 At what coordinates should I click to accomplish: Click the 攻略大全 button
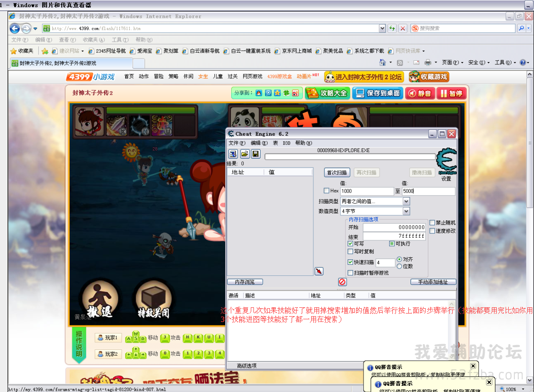point(328,93)
